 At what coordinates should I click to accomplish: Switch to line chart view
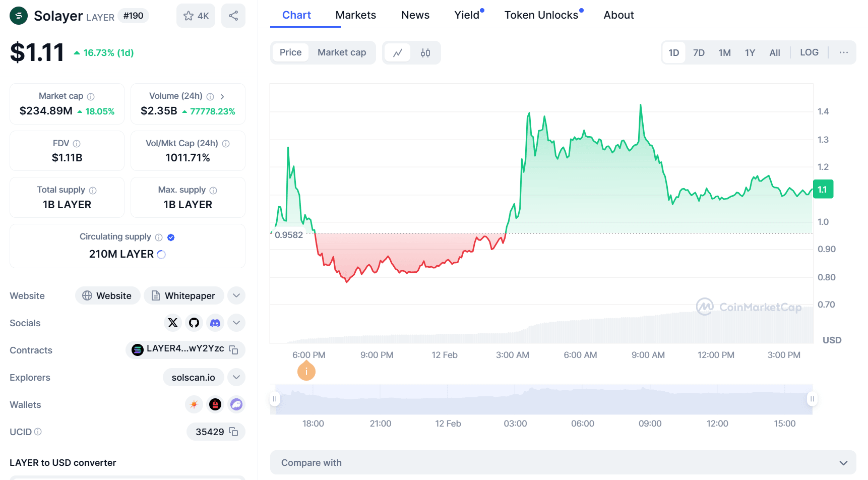coord(398,52)
